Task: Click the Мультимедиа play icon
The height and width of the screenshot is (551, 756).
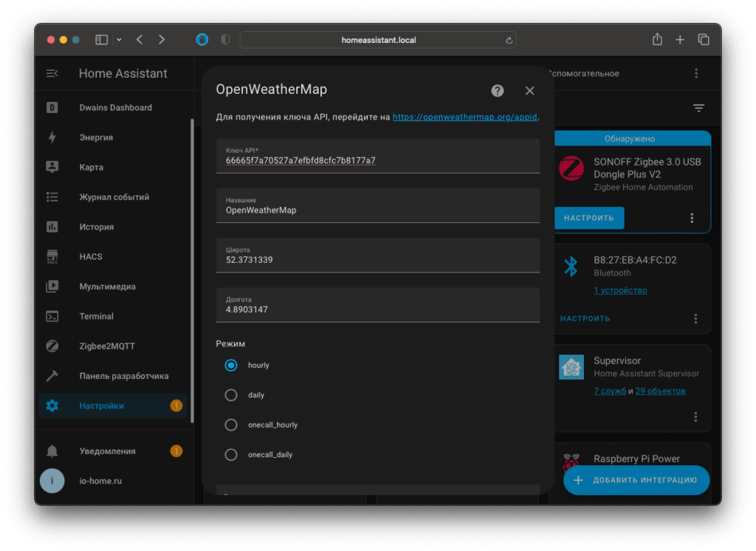Action: [52, 287]
